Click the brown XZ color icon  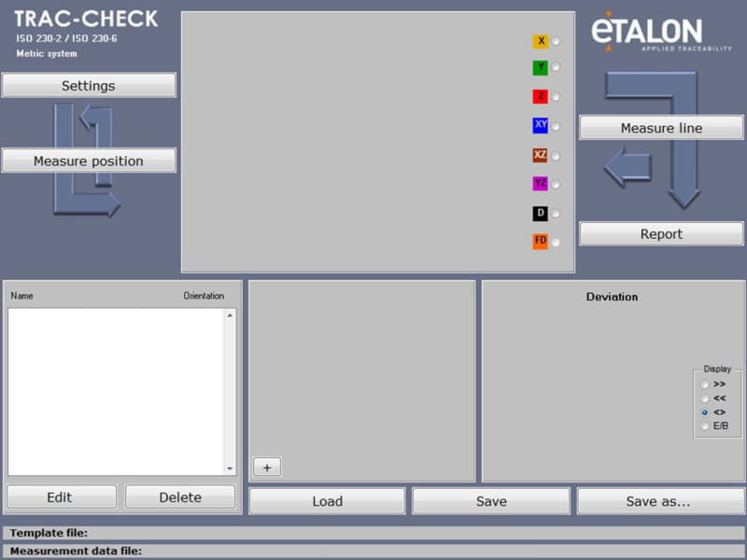pyautogui.click(x=541, y=155)
